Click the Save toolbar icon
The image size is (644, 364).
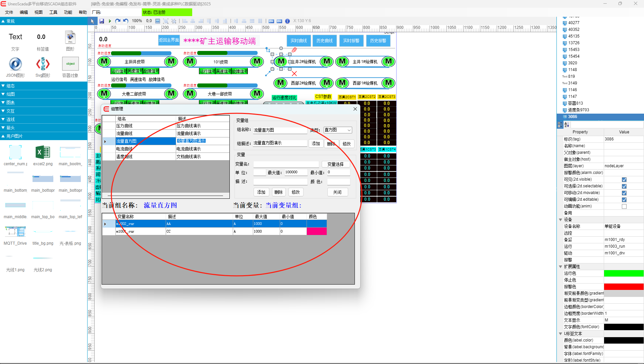102,21
